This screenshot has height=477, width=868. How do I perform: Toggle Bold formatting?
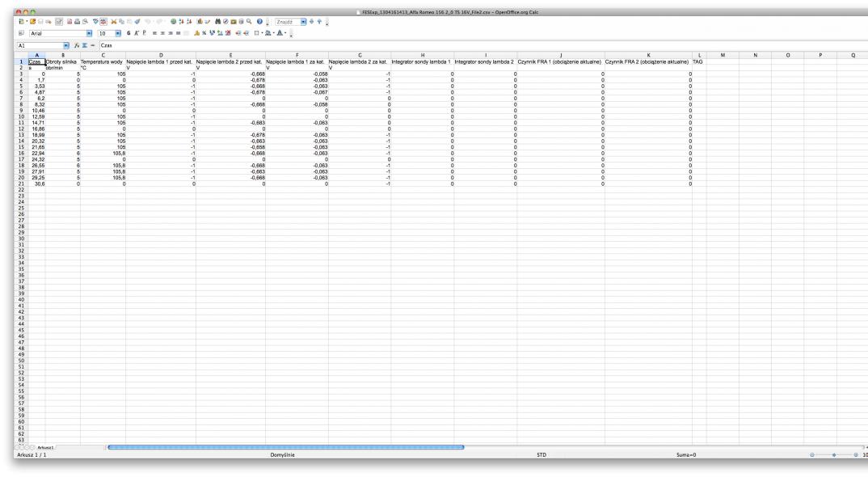129,33
